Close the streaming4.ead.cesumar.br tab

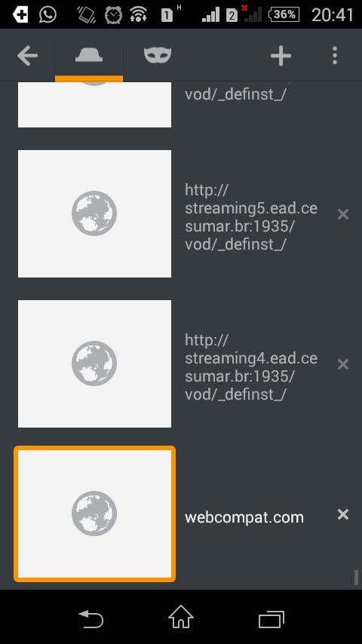click(343, 364)
